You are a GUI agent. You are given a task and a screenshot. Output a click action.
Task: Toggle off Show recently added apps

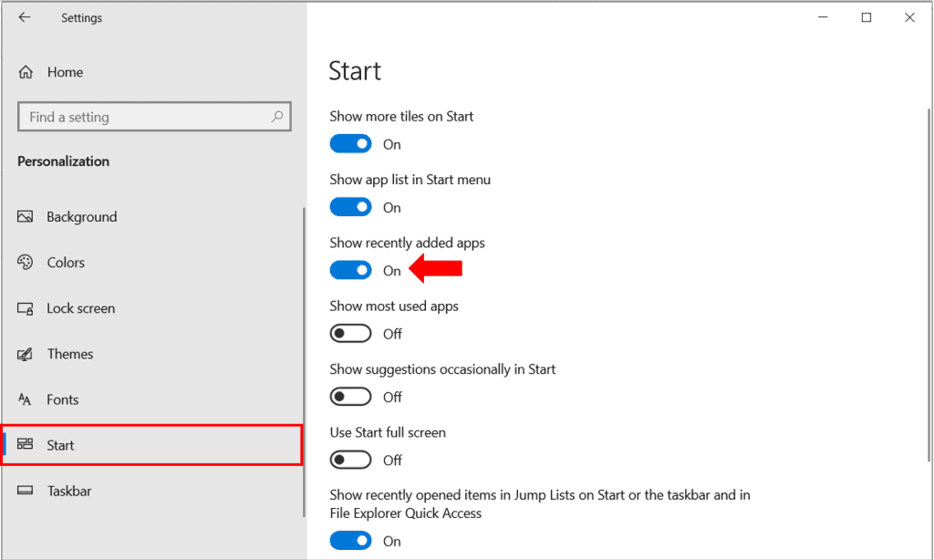tap(350, 271)
